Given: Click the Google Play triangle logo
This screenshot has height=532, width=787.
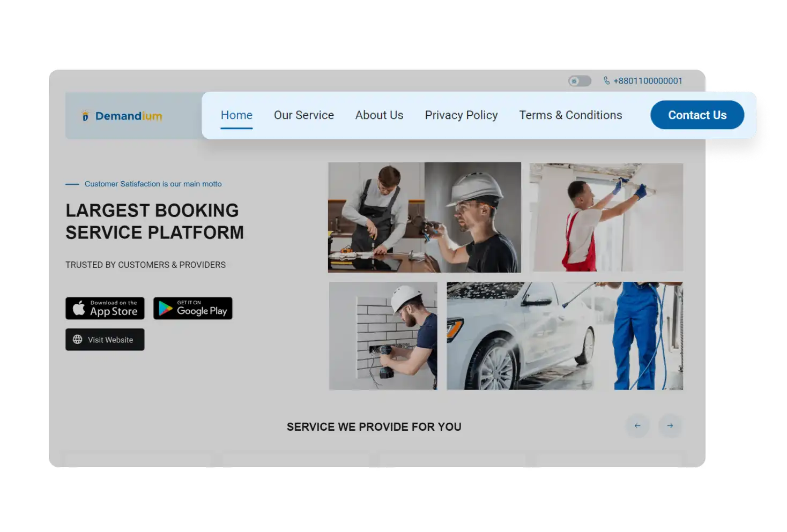Looking at the screenshot, I should point(166,309).
